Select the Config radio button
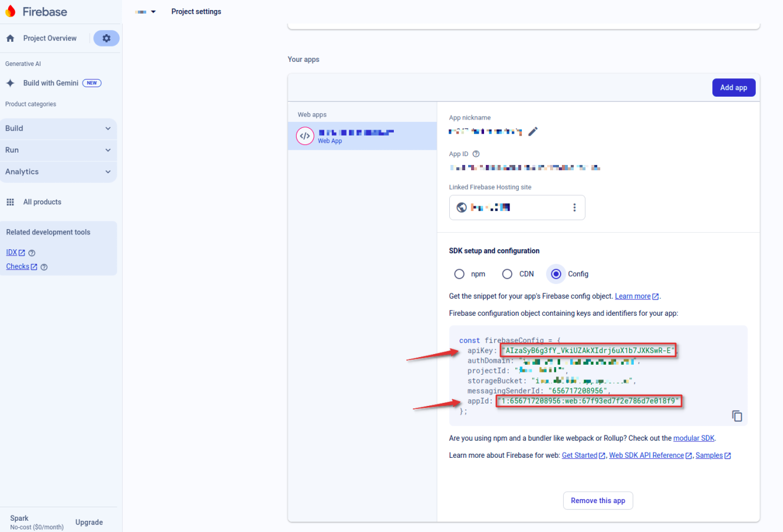The width and height of the screenshot is (783, 532). 556,274
